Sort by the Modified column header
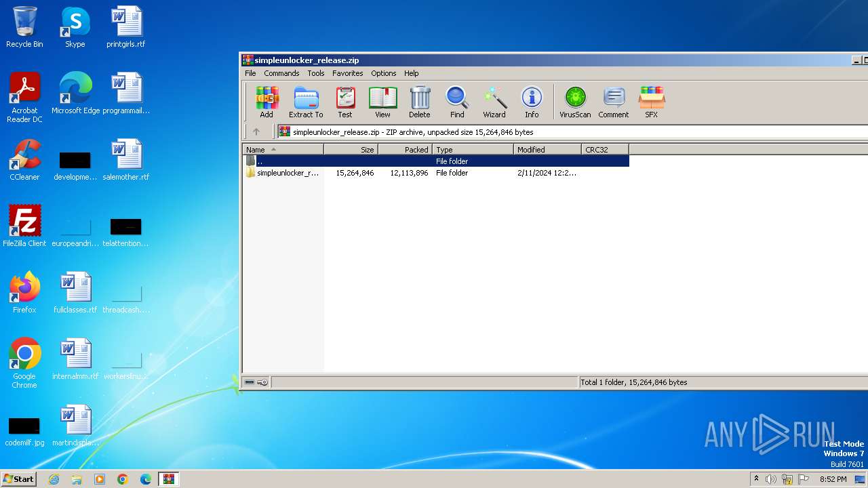868x488 pixels. click(x=548, y=150)
